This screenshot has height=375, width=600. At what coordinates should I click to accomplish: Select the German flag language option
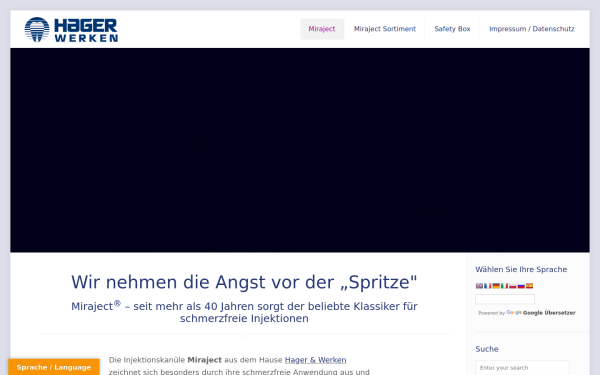496,286
